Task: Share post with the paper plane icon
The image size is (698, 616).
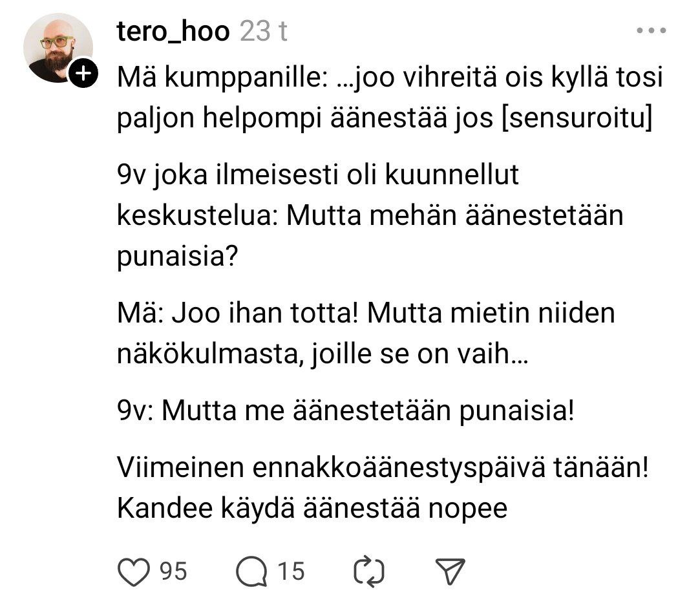Action: [x=450, y=571]
